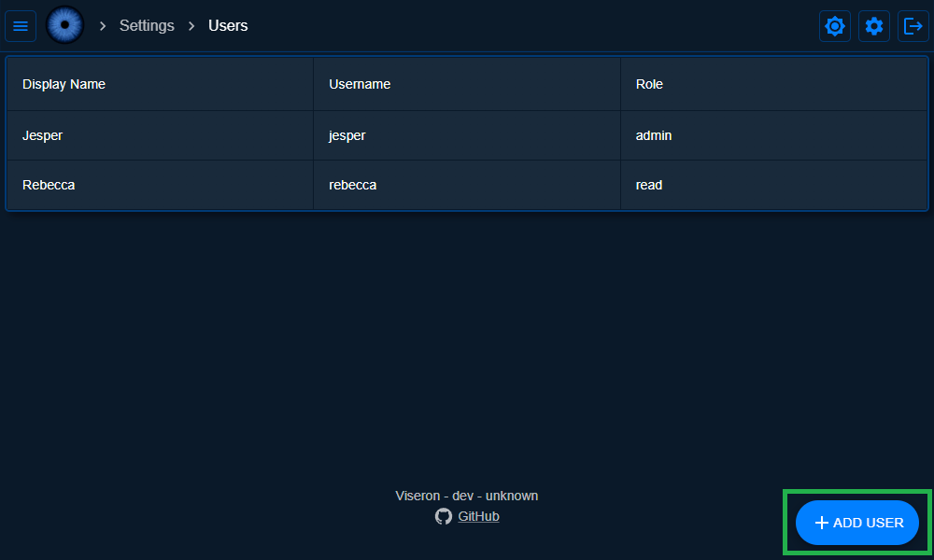Screen dimensions: 934x560
Task: Go to Settings in the breadcrumb
Action: (x=147, y=26)
